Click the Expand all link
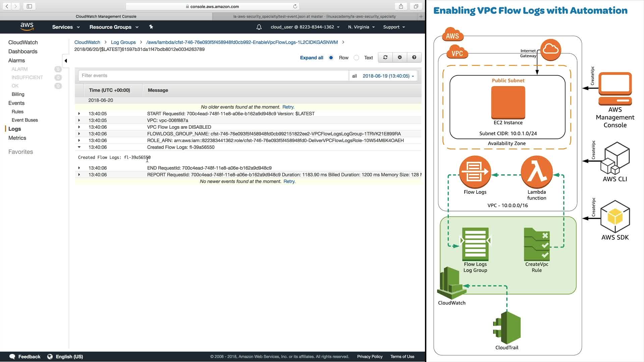644x362 pixels. (311, 58)
